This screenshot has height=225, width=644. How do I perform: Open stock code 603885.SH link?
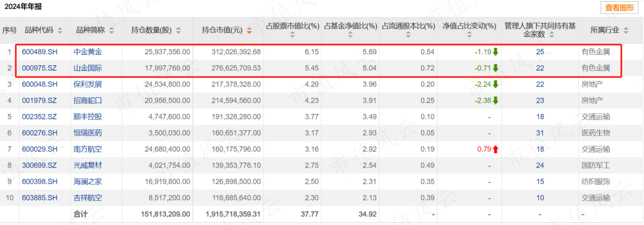(40, 198)
